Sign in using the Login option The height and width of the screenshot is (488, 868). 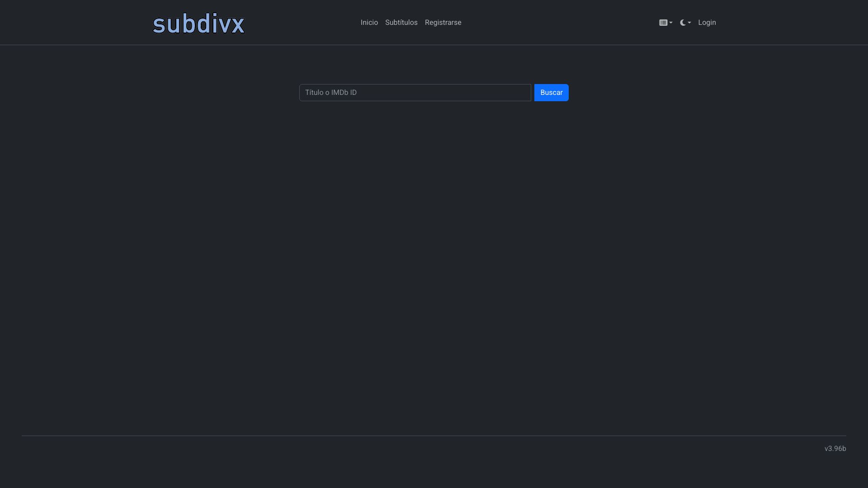tap(707, 23)
